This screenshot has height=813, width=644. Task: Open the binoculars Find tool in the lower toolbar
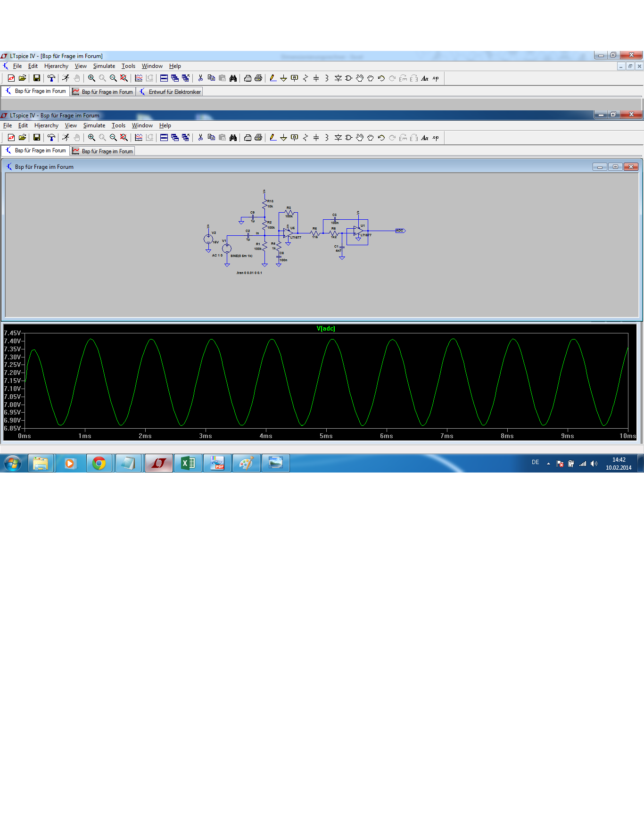click(x=233, y=138)
